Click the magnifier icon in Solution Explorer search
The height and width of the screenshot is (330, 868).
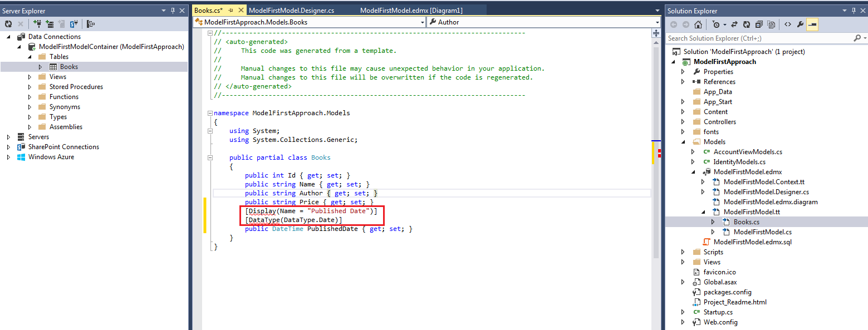pos(857,38)
